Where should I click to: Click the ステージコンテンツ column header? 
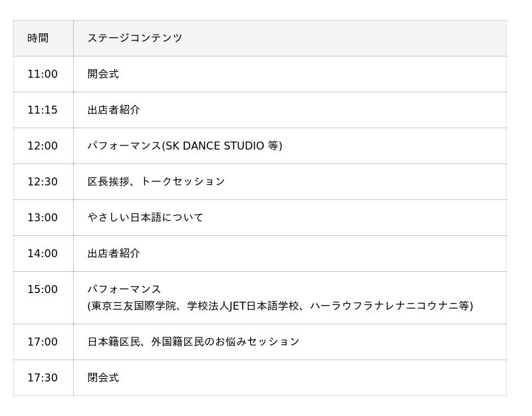click(x=134, y=39)
